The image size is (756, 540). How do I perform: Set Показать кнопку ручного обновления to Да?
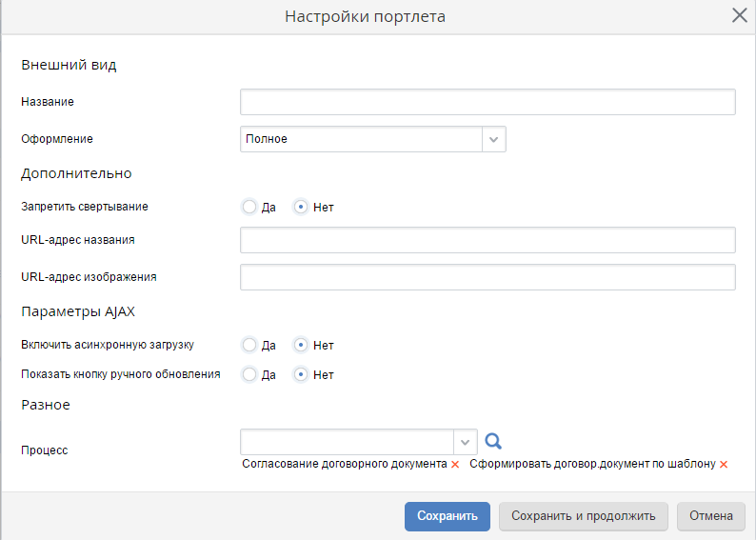pos(249,374)
